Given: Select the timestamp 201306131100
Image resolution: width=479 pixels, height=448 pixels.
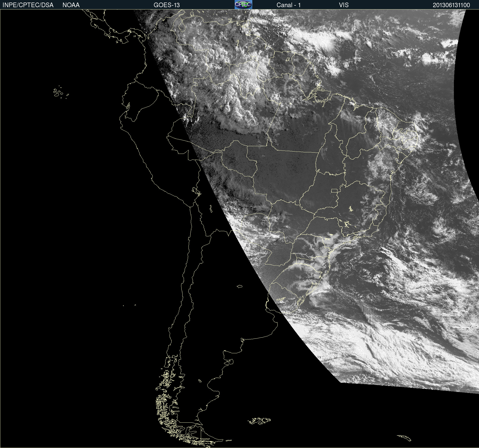Looking at the screenshot, I should [x=451, y=5].
